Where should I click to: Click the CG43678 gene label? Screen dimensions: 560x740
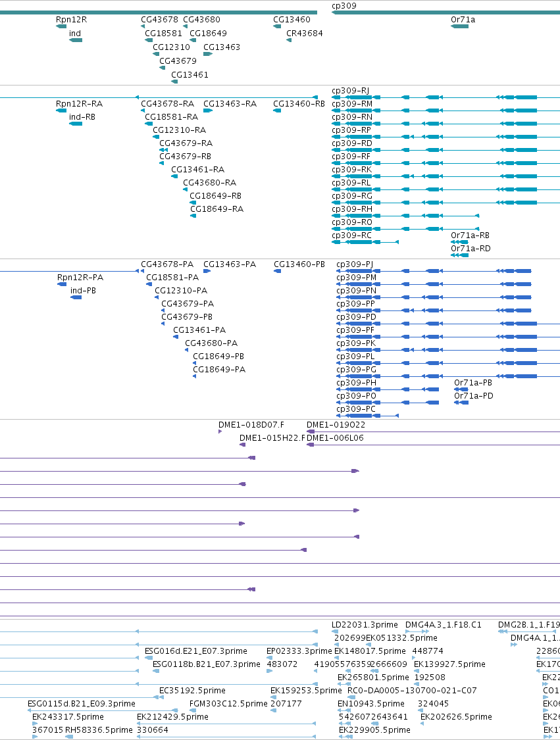[160, 20]
